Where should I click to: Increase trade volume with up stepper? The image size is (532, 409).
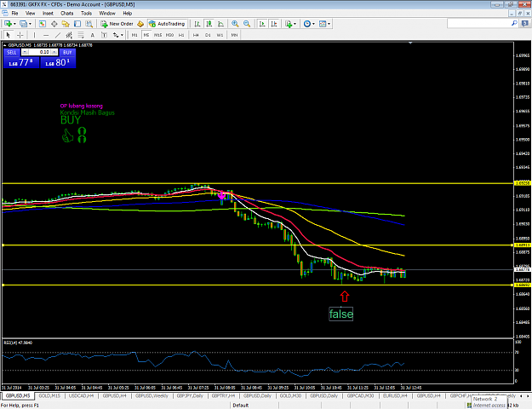click(54, 52)
